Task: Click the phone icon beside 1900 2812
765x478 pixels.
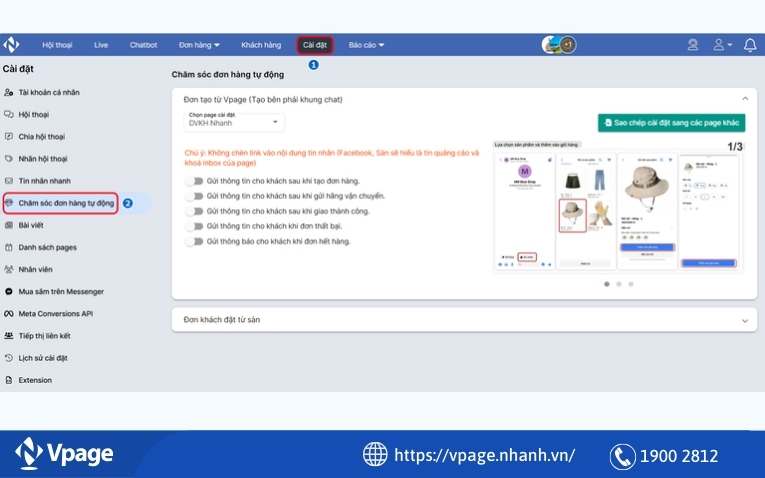Action: [623, 457]
